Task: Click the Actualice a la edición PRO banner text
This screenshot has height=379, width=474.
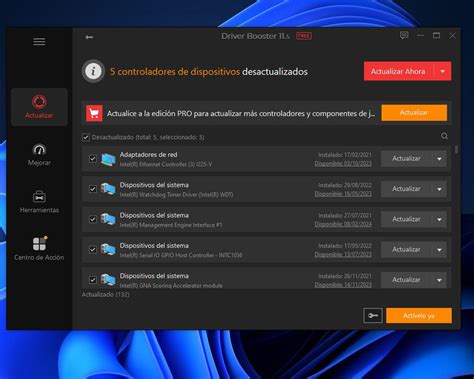Action: click(241, 114)
